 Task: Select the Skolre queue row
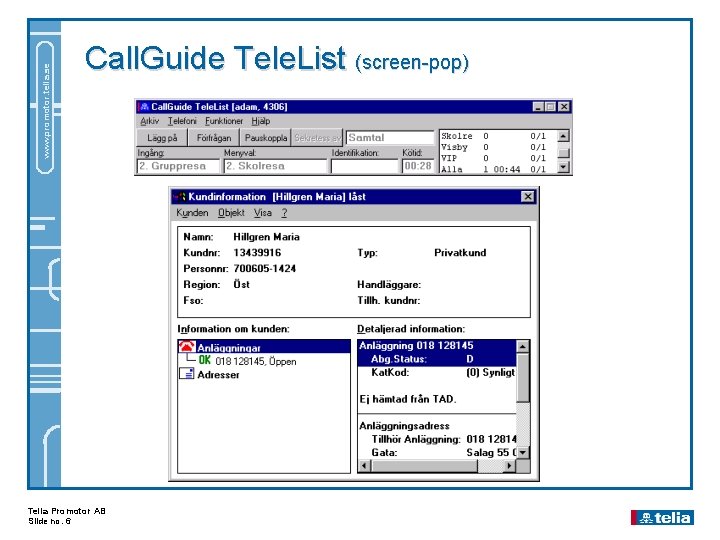(498, 136)
